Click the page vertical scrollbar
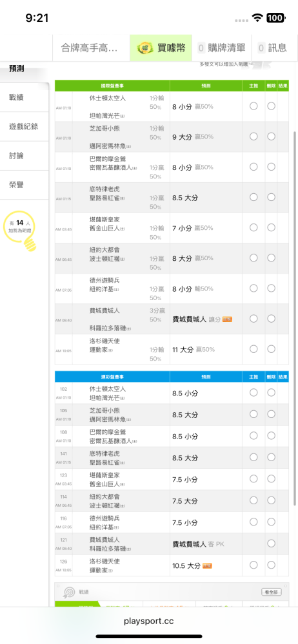The width and height of the screenshot is (298, 644). (295, 318)
